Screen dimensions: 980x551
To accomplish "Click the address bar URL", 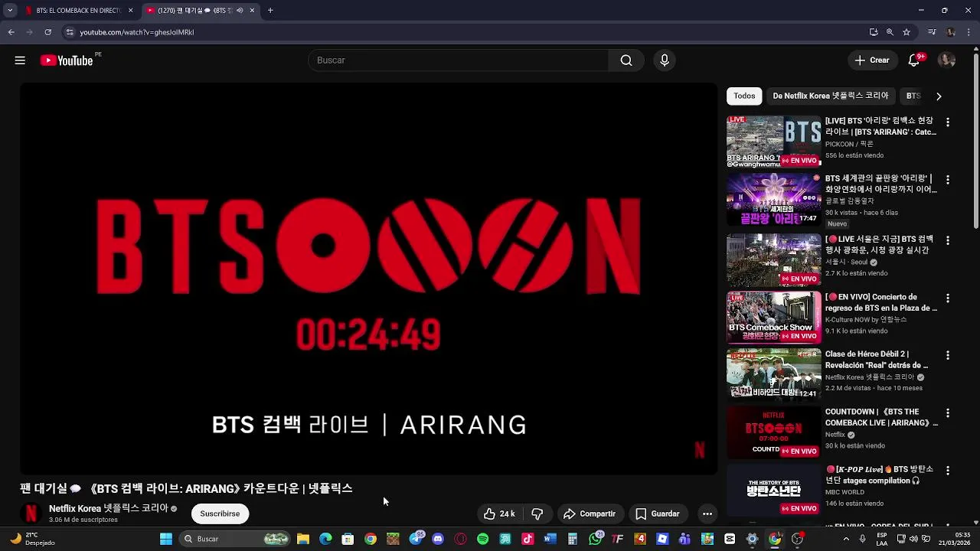I will click(137, 32).
